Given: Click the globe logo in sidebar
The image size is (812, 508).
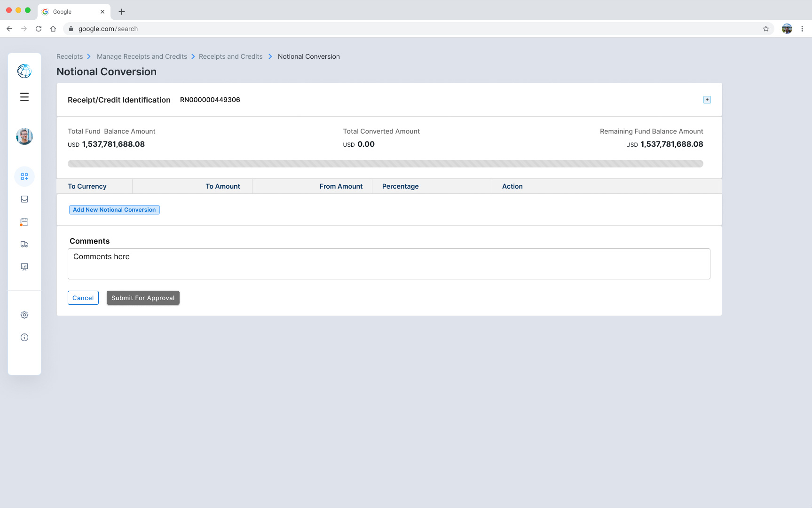Looking at the screenshot, I should coord(24,71).
